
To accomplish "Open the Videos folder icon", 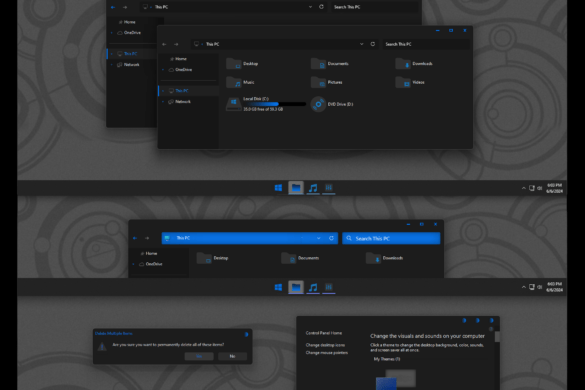I will [403, 82].
